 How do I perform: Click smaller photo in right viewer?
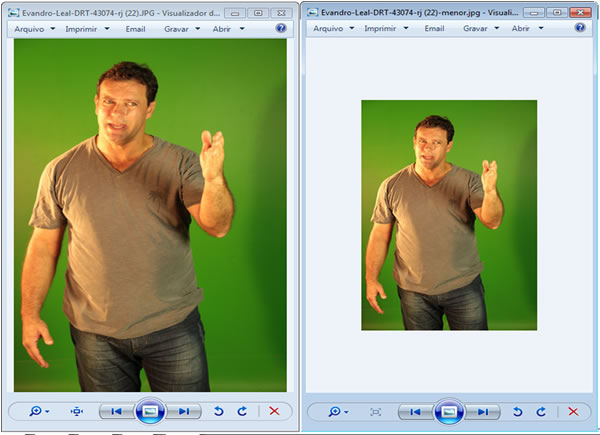click(449, 215)
